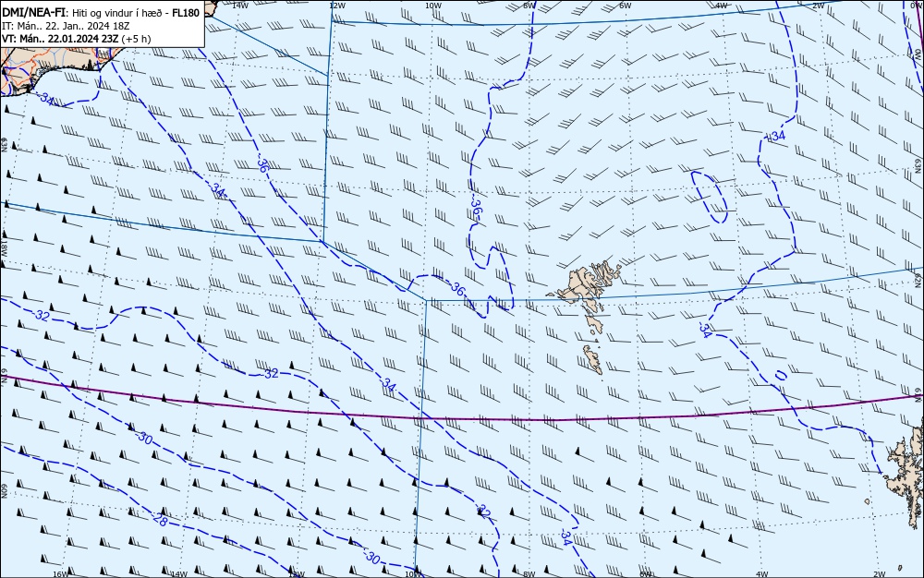Click the -28 isotherm label
The width and height of the screenshot is (924, 578).
coord(159,520)
